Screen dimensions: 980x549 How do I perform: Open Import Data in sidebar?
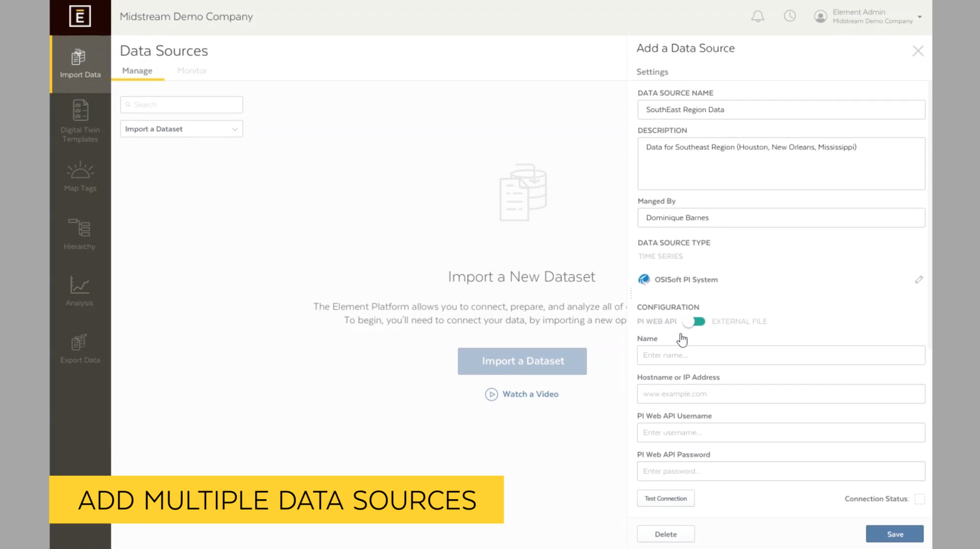click(80, 64)
